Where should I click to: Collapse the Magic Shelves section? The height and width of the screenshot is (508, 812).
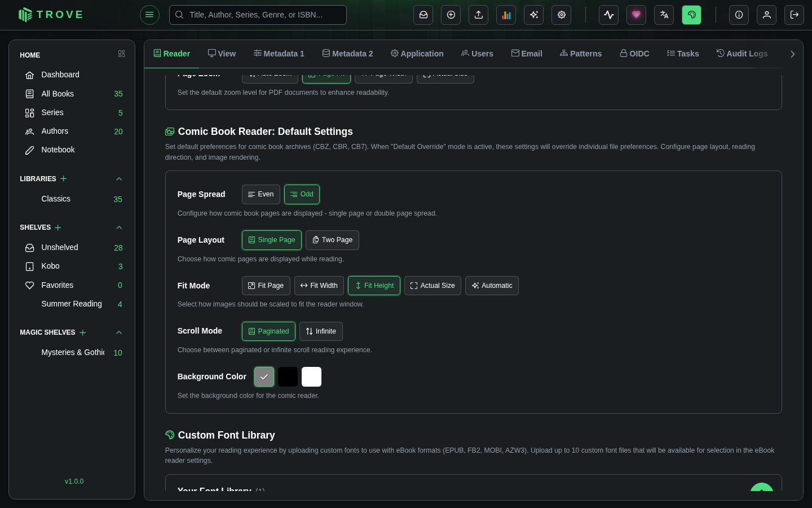click(119, 332)
